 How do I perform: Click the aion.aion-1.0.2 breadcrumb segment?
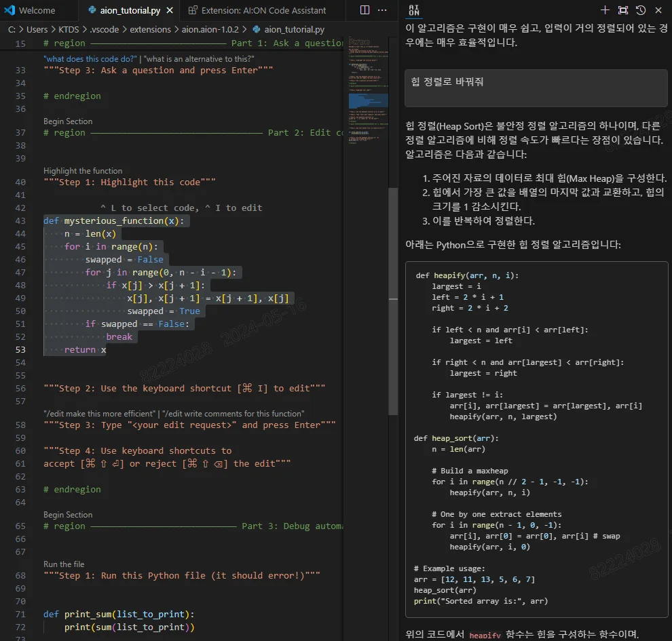coord(210,30)
